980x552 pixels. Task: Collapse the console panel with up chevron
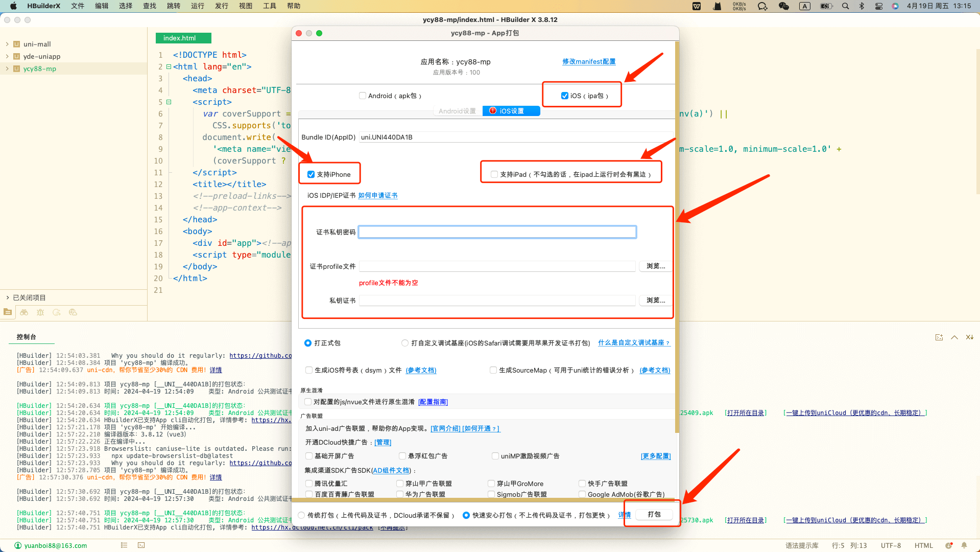pyautogui.click(x=954, y=337)
